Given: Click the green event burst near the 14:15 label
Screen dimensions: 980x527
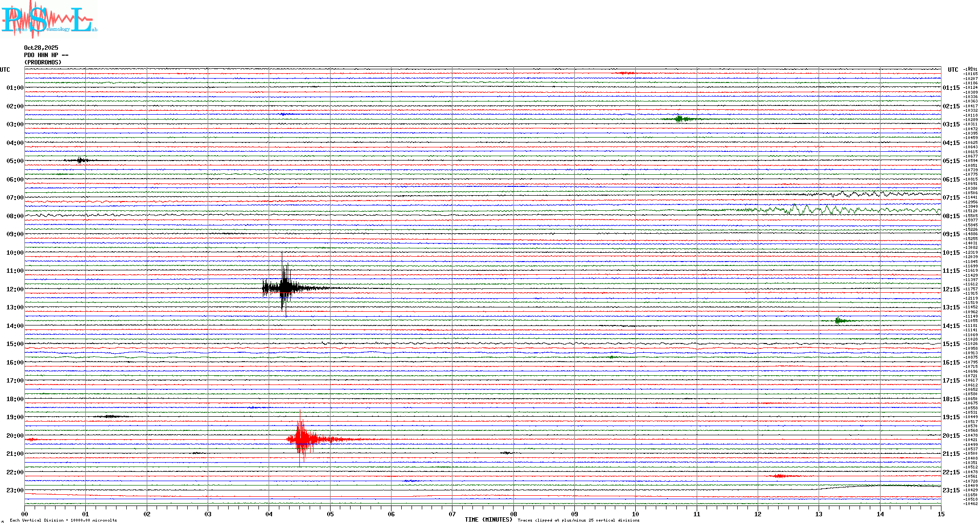Looking at the screenshot, I should 839,321.
